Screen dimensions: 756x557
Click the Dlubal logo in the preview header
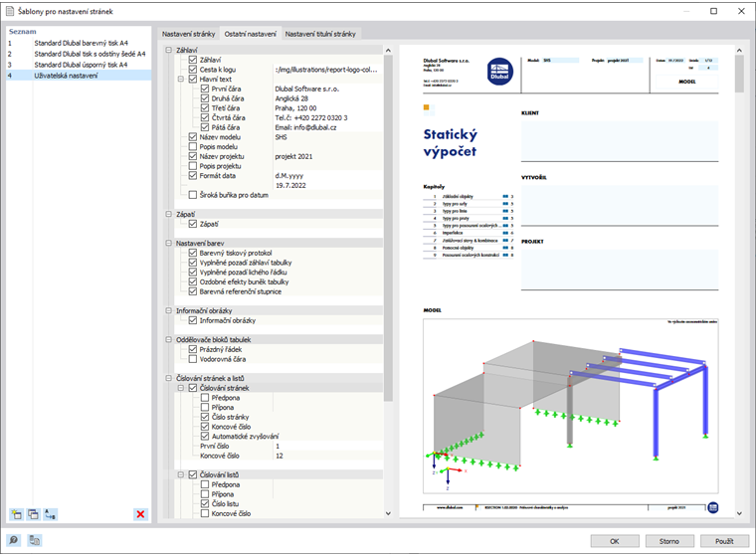point(499,72)
